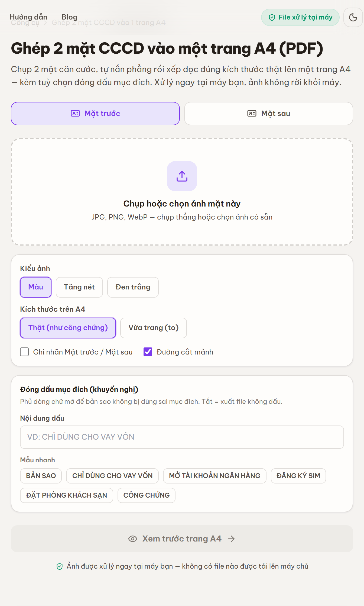Toggle dark mode moon icon
The height and width of the screenshot is (606, 364).
[x=353, y=17]
